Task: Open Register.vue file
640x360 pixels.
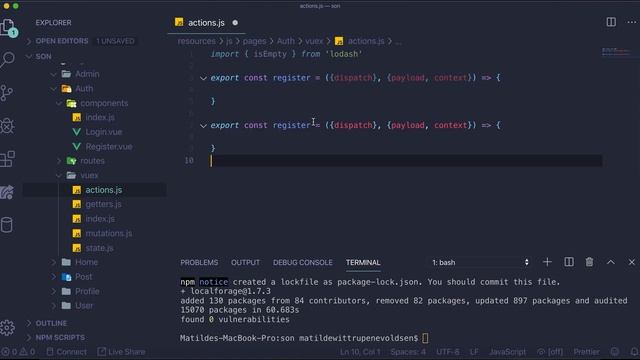Action: [x=109, y=147]
